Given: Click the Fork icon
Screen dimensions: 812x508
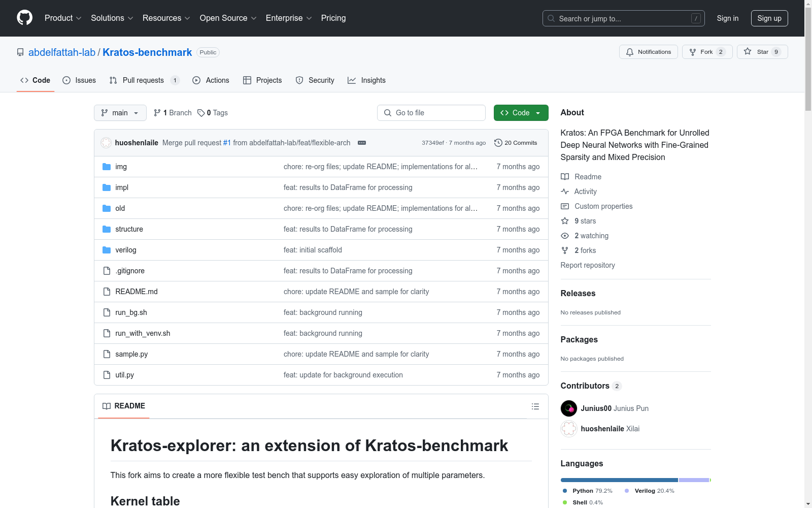Looking at the screenshot, I should point(693,52).
